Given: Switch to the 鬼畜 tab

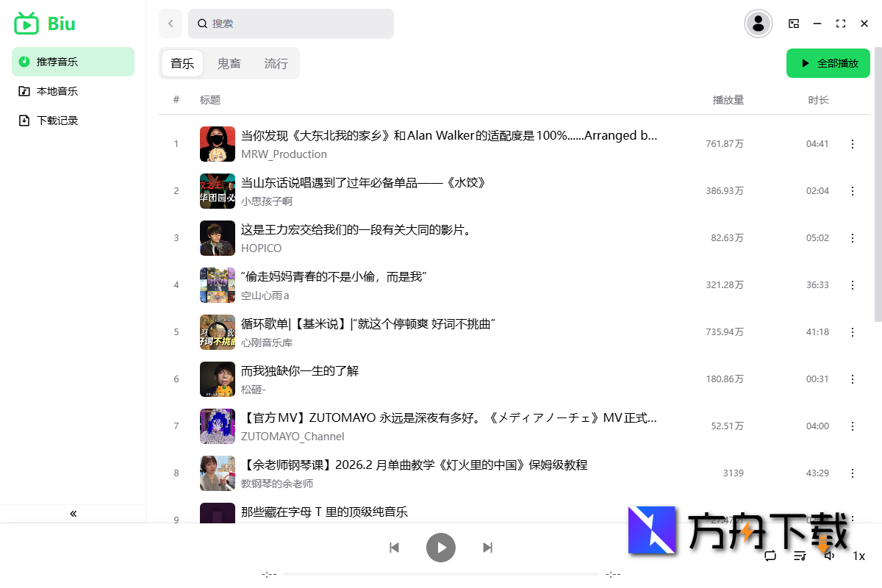Looking at the screenshot, I should [x=229, y=63].
